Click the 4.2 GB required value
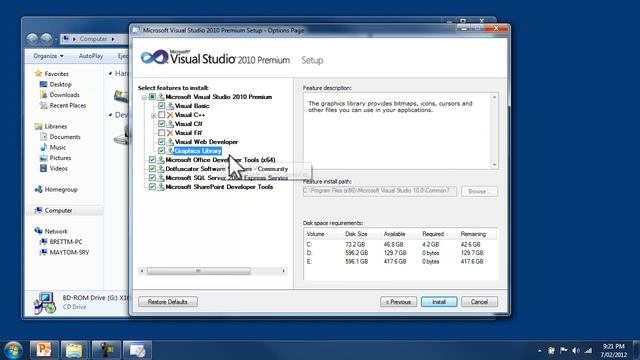The image size is (640, 360). (x=431, y=244)
